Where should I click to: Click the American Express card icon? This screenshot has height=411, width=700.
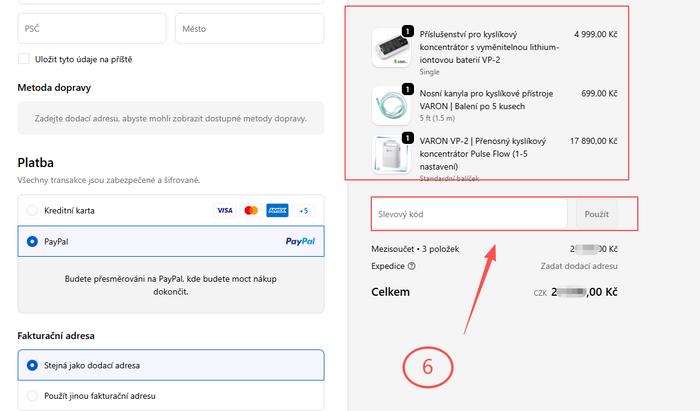pos(277,211)
